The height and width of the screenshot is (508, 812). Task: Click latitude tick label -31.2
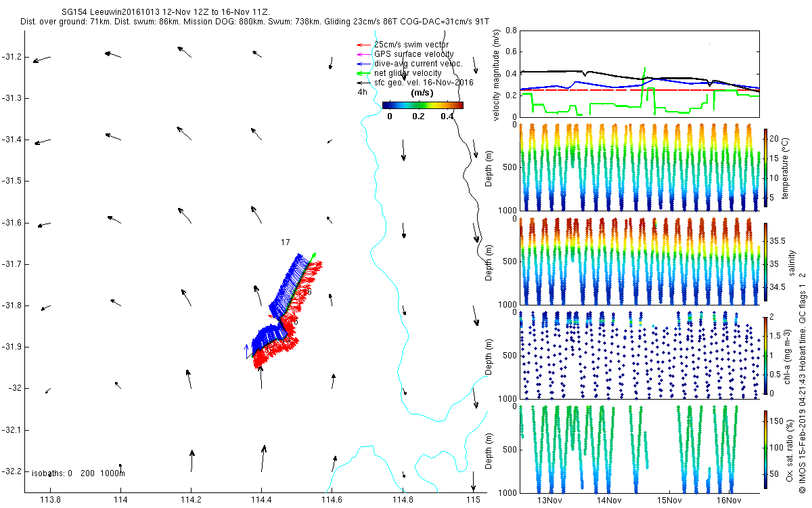pyautogui.click(x=12, y=57)
